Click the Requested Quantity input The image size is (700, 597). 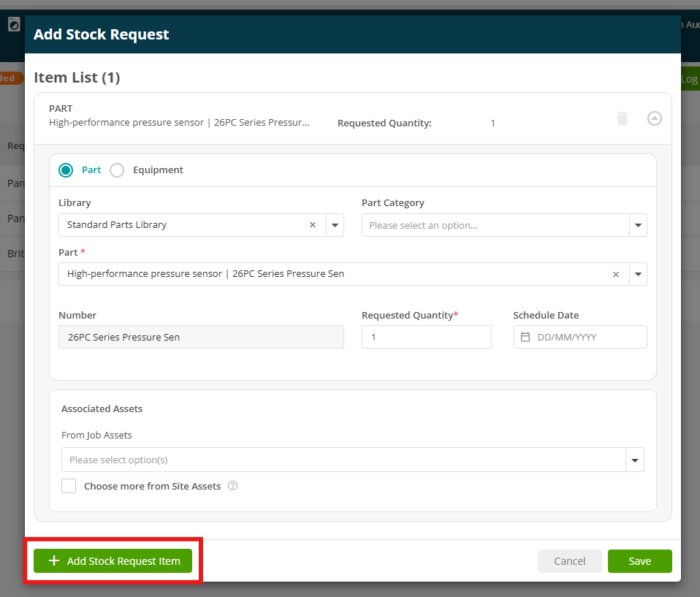426,337
